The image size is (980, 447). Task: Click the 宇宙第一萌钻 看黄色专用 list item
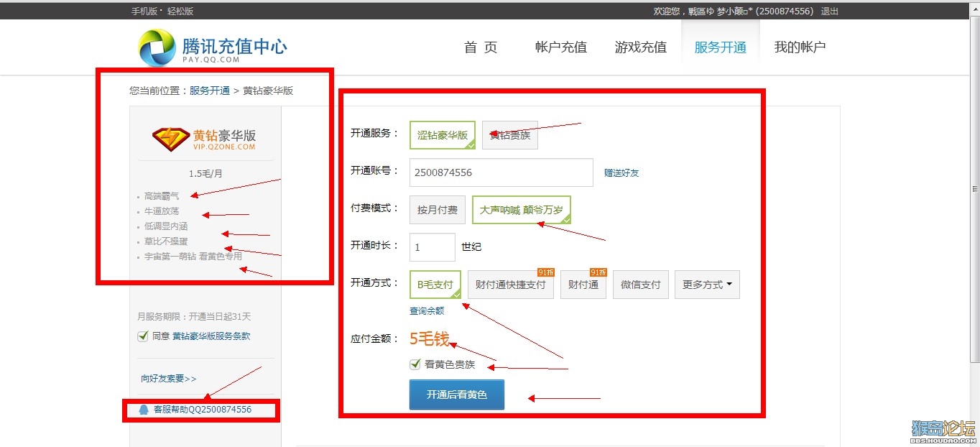tap(193, 257)
